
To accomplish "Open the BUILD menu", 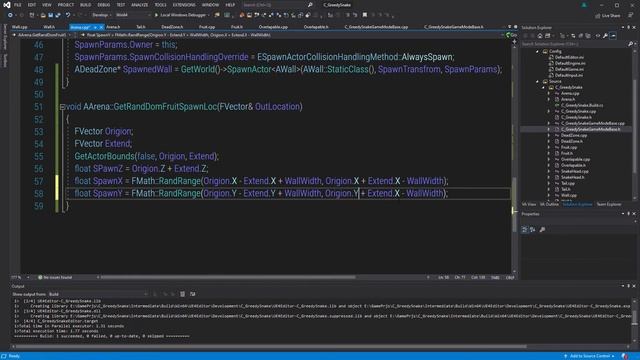I will (85, 5).
